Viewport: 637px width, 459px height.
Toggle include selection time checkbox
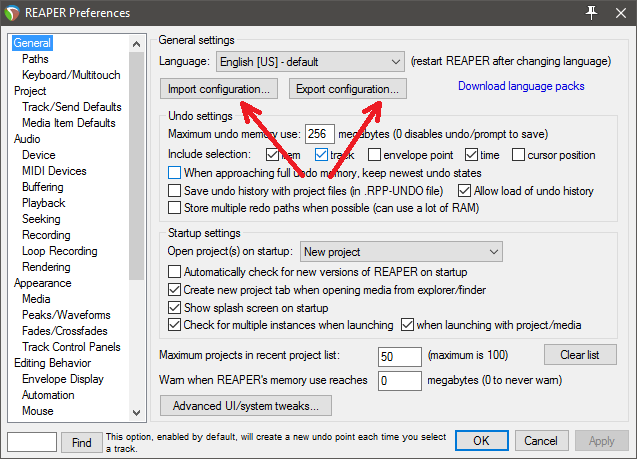pyautogui.click(x=471, y=155)
